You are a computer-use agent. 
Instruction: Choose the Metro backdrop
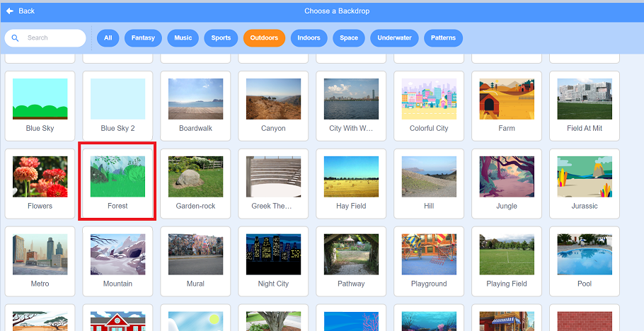pos(40,261)
